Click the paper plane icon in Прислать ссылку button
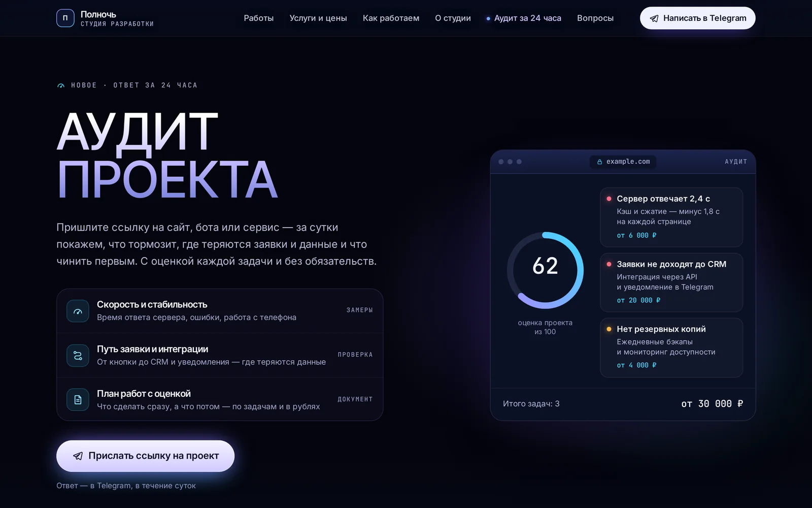 (x=78, y=456)
